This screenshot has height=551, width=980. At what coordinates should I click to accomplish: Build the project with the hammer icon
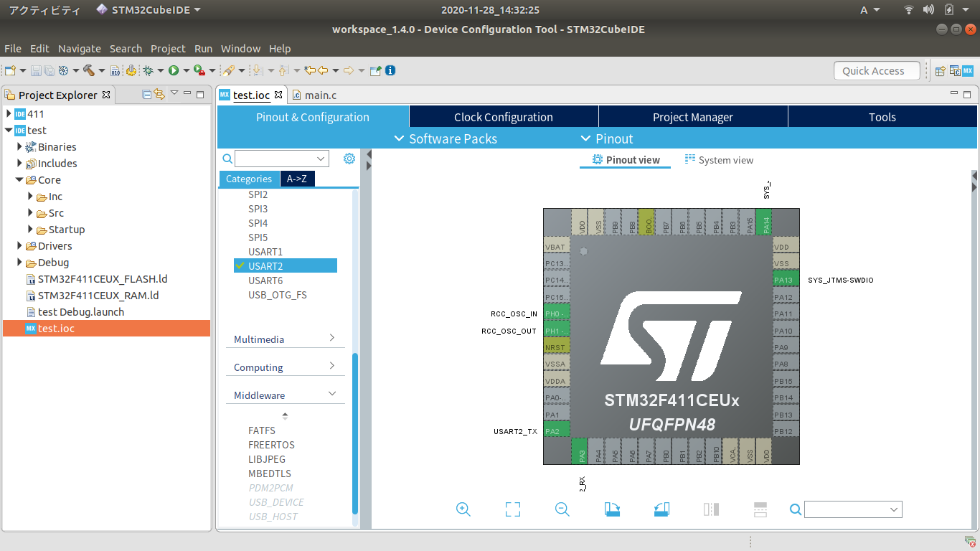90,70
